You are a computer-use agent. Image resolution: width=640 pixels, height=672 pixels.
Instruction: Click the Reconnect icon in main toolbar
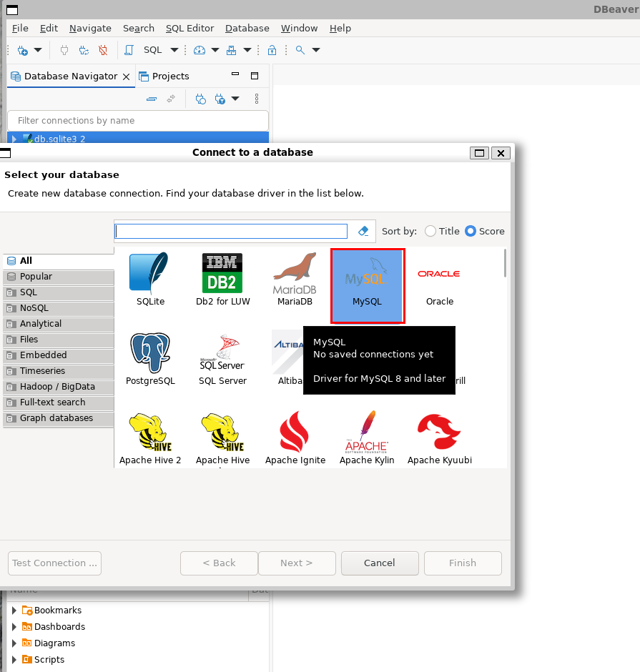tap(84, 50)
